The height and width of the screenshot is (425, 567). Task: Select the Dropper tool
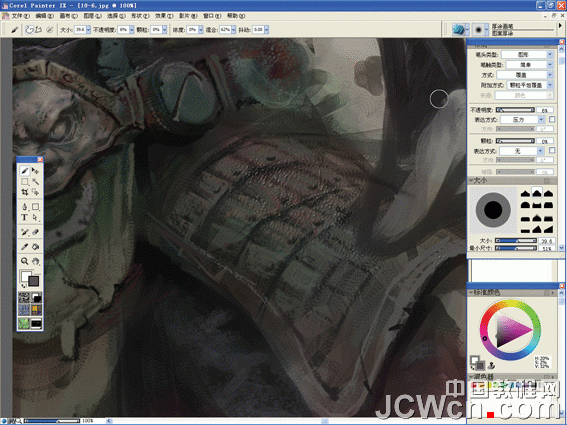coord(24,247)
